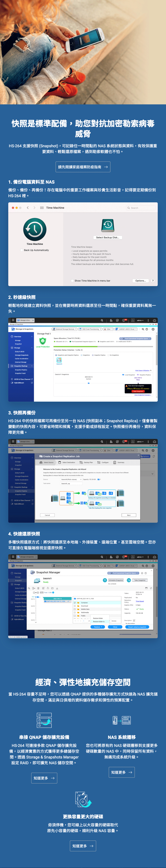
Task: Click blue Clone button in Snapshot Manager
Action: (115, 627)
